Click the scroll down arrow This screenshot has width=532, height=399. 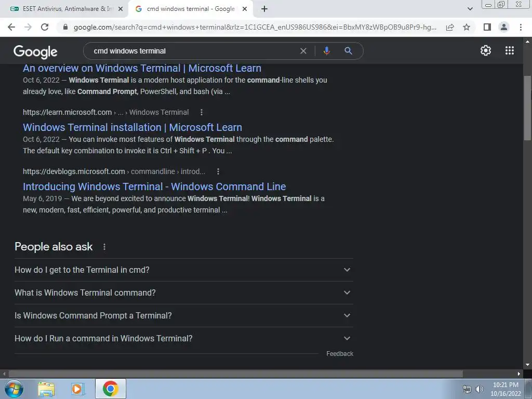527,365
